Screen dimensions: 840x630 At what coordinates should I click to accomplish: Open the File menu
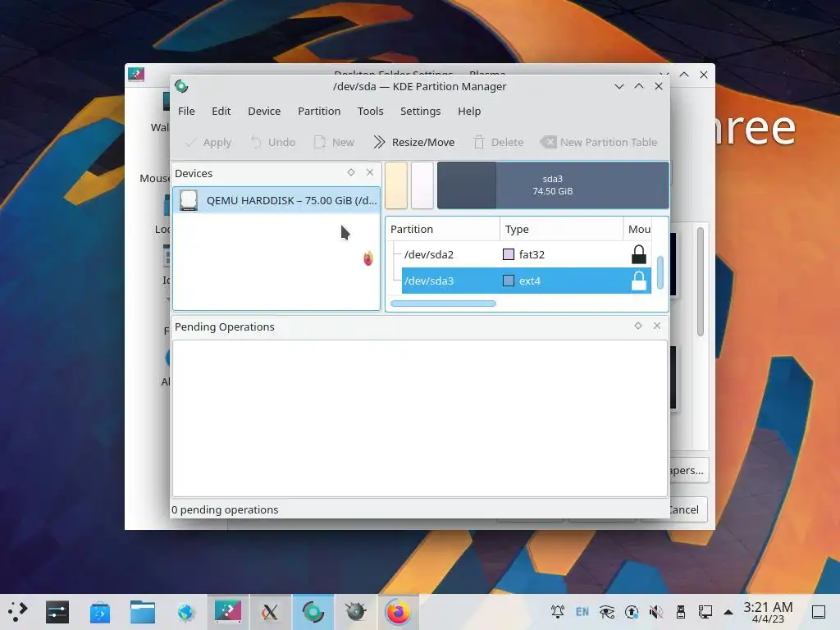(186, 111)
